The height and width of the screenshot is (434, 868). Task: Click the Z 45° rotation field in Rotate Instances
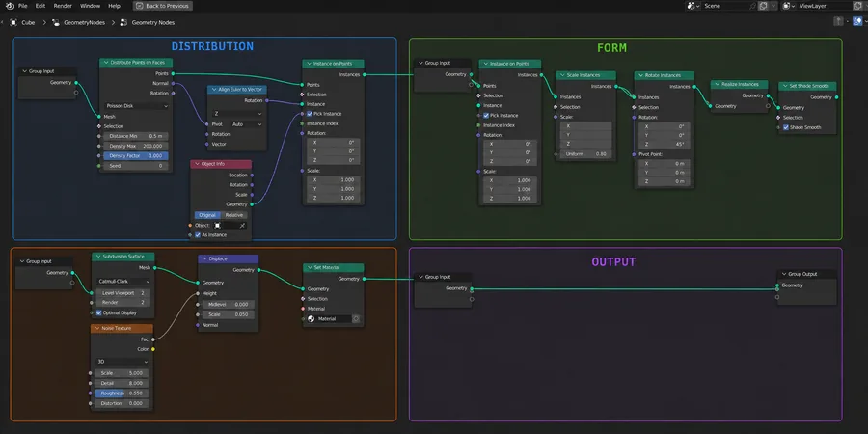(664, 144)
